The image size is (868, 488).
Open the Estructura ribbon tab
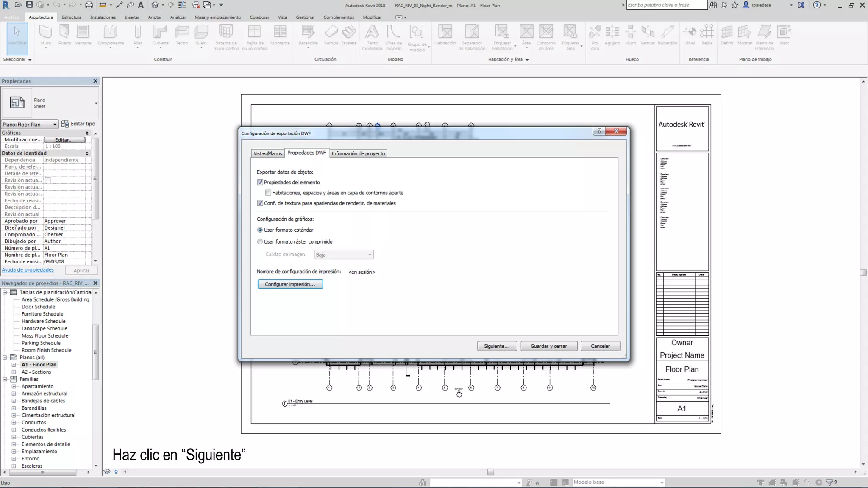71,17
